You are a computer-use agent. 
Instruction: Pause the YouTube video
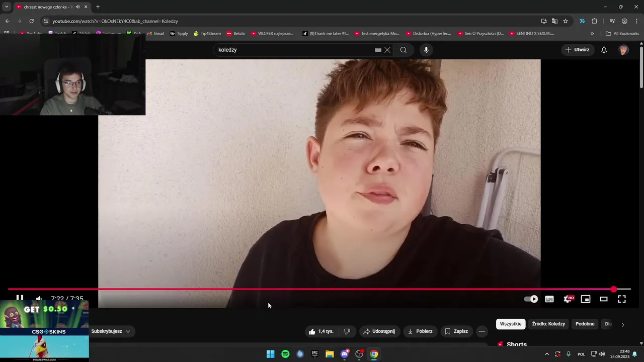pos(20,298)
